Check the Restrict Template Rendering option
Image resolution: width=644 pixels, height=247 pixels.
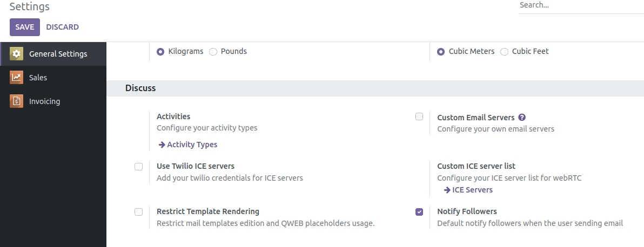tap(139, 212)
